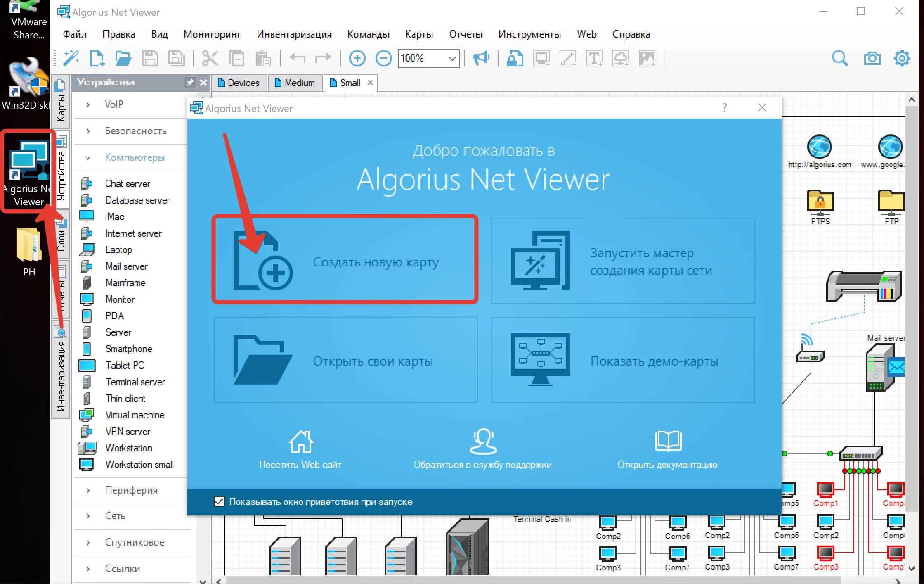
Task: Open the 100% zoom level dropdown
Action: tap(452, 58)
